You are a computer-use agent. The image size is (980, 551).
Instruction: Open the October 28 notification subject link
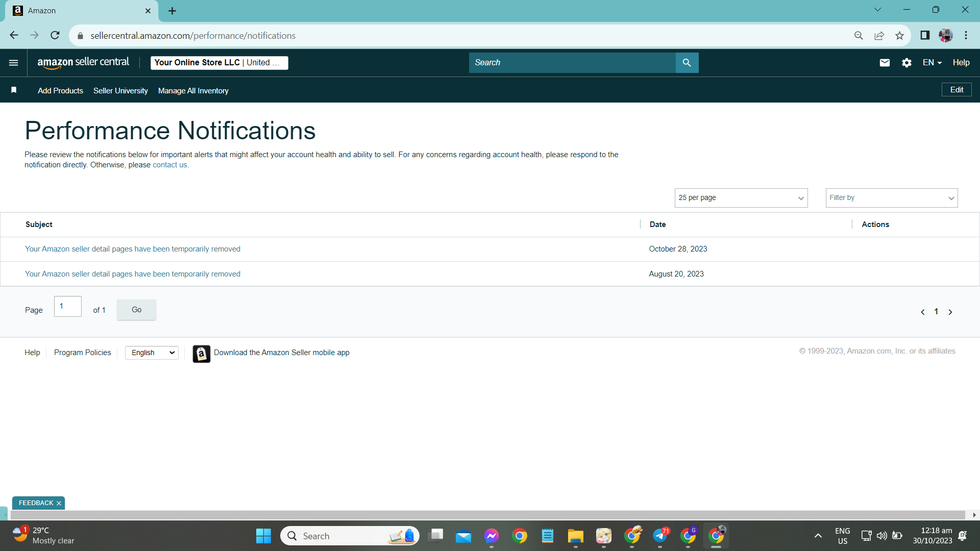pos(133,249)
